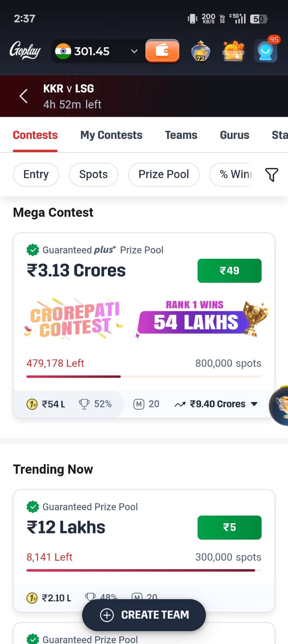Open the rewards box icon in top bar
This screenshot has height=644, width=288.
233,51
